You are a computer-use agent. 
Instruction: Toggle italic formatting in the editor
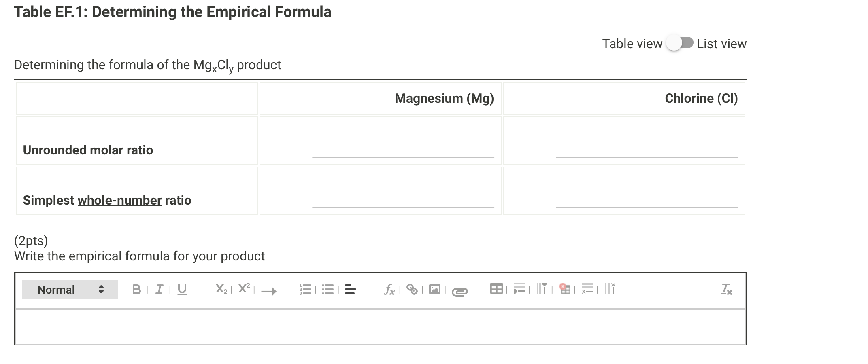click(x=160, y=289)
